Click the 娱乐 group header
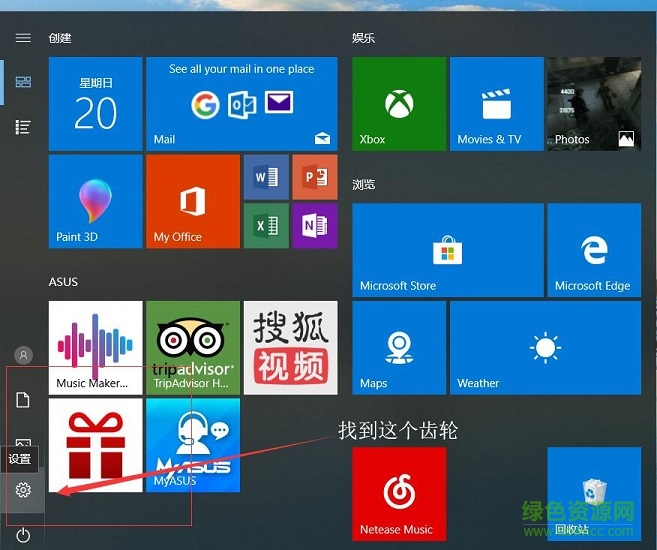The height and width of the screenshot is (550, 657). click(x=363, y=38)
